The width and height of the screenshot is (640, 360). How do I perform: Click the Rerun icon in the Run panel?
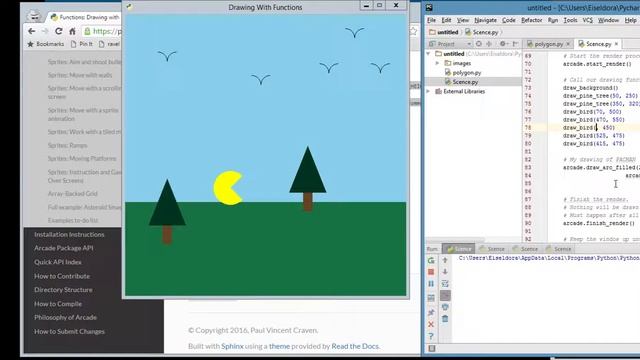pos(431,260)
